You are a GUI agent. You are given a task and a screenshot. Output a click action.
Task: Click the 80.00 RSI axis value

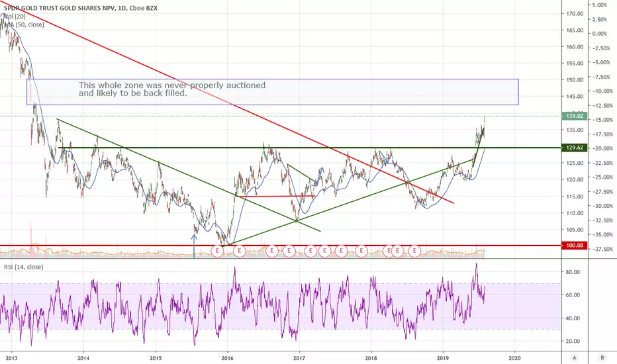[573, 272]
